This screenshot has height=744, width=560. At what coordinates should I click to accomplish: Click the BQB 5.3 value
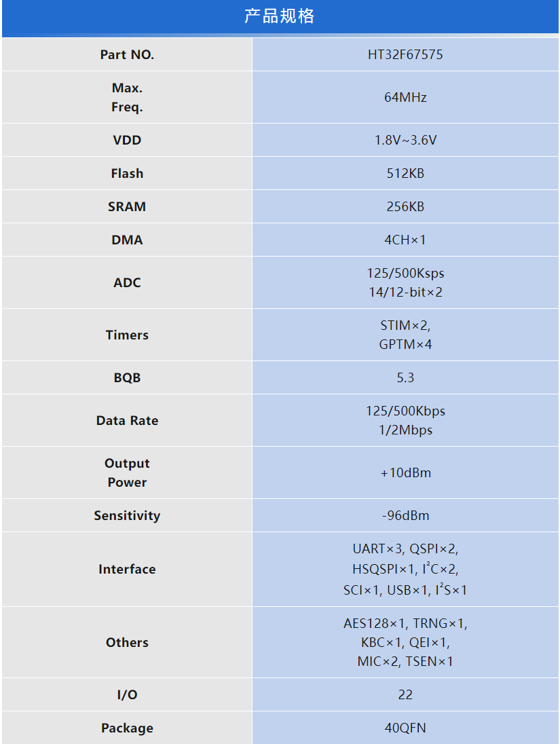tap(405, 378)
